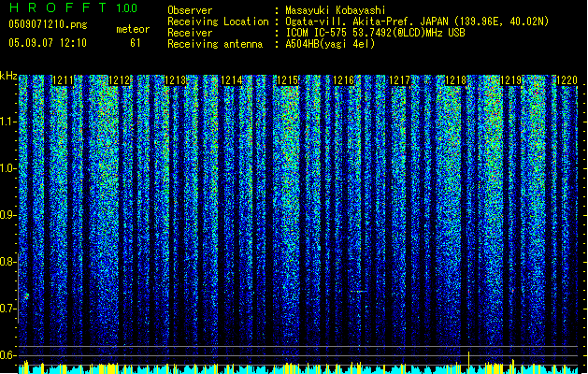
Task: Click the 1216 time marker
Action: (x=343, y=80)
